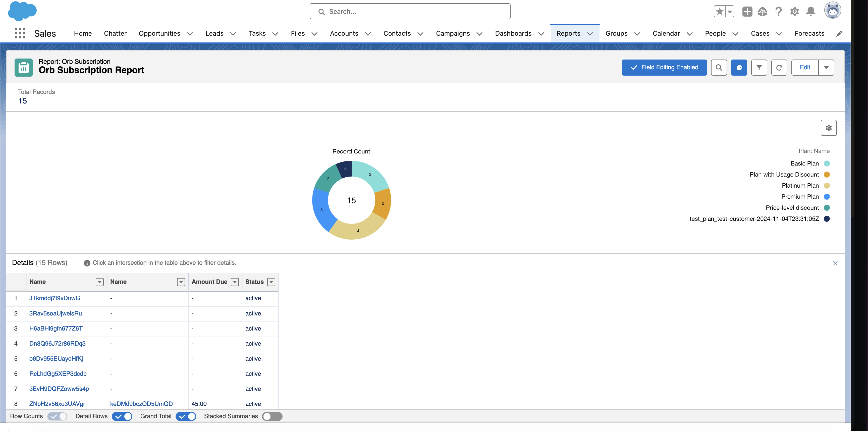Screen dimensions: 868x431
Task: Expand the Status column dropdown filter
Action: [x=272, y=282]
